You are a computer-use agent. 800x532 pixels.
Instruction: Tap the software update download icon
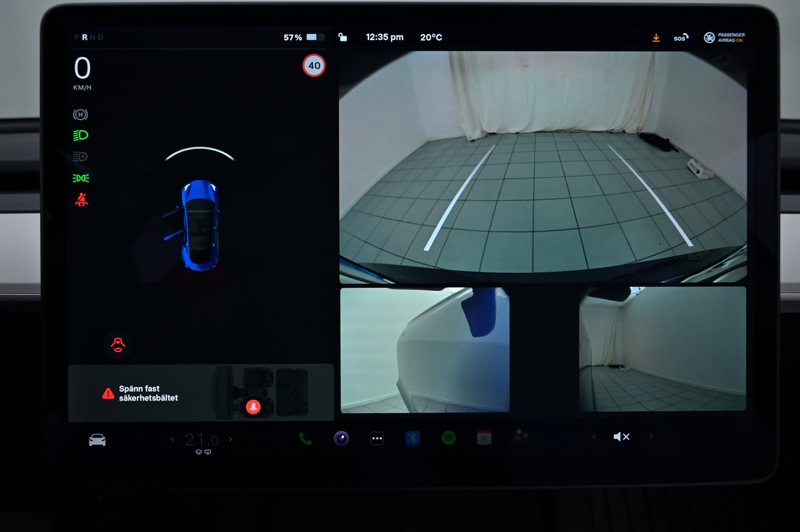pyautogui.click(x=656, y=38)
